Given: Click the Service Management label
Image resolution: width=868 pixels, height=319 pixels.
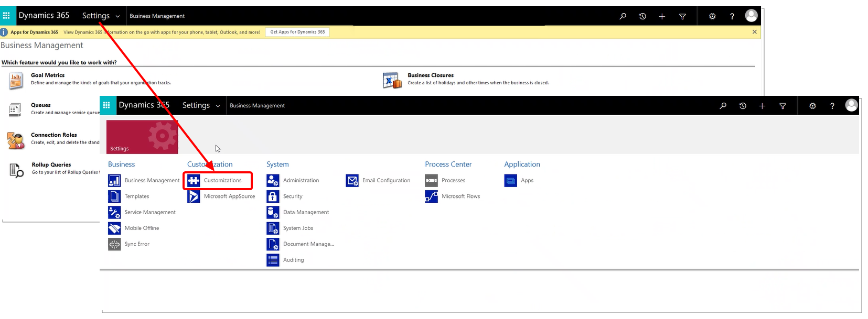Looking at the screenshot, I should (x=150, y=212).
